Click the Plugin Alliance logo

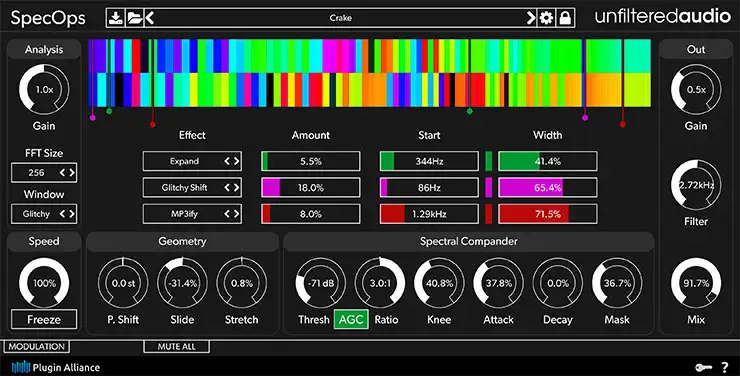click(56, 367)
